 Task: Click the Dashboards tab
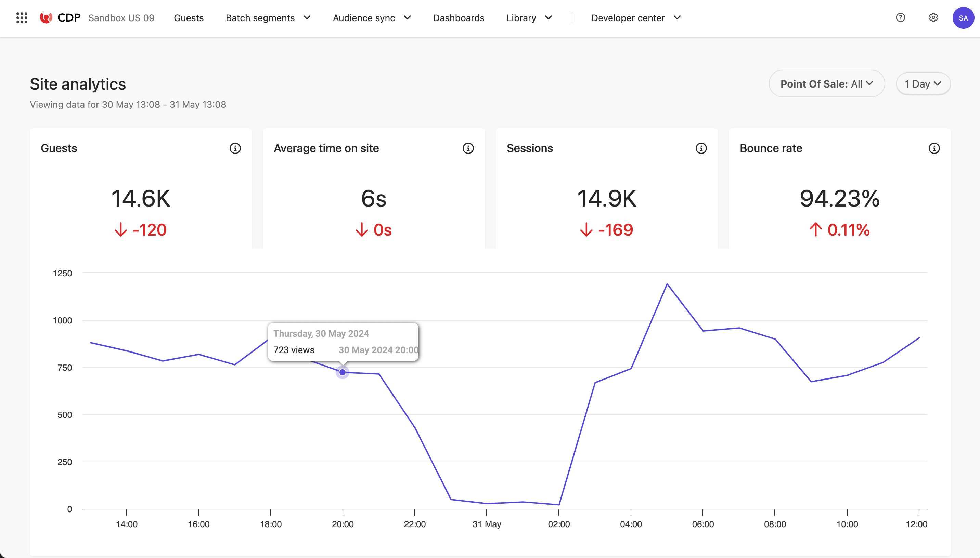pos(459,18)
